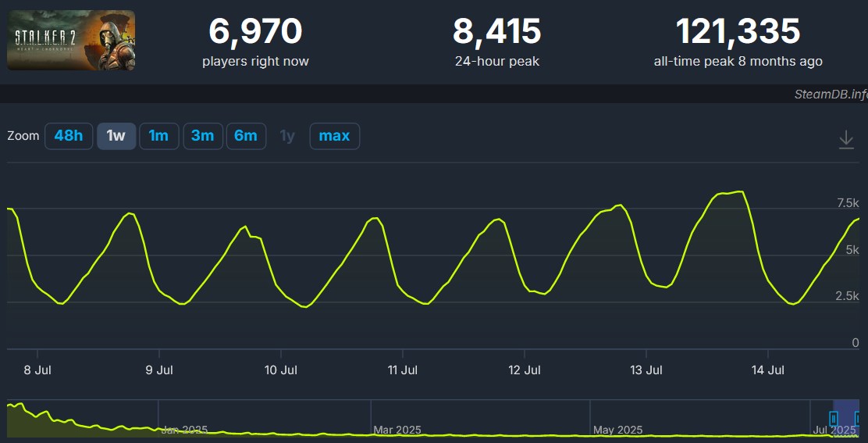The width and height of the screenshot is (868, 443).
Task: Choose the 3m zoom range
Action: (x=203, y=136)
